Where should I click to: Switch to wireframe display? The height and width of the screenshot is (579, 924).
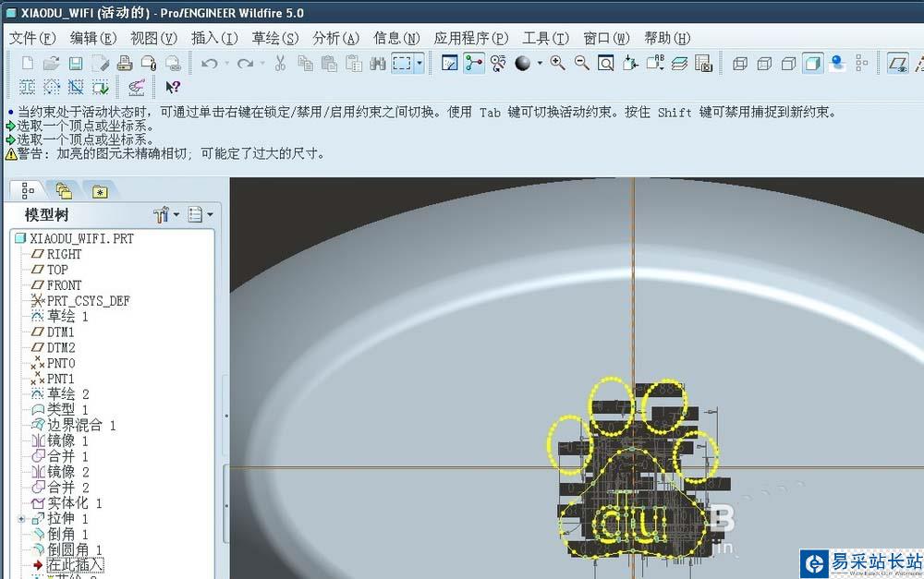coord(740,63)
